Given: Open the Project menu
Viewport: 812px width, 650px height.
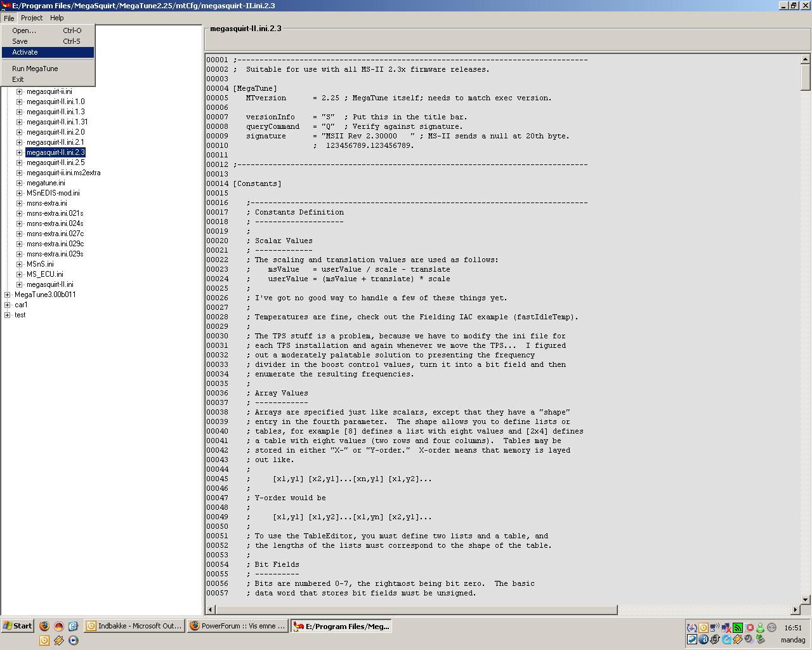Looking at the screenshot, I should coord(32,18).
